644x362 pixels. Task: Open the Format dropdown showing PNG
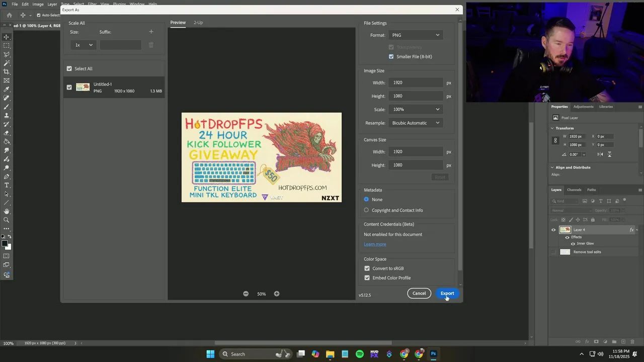(x=415, y=35)
